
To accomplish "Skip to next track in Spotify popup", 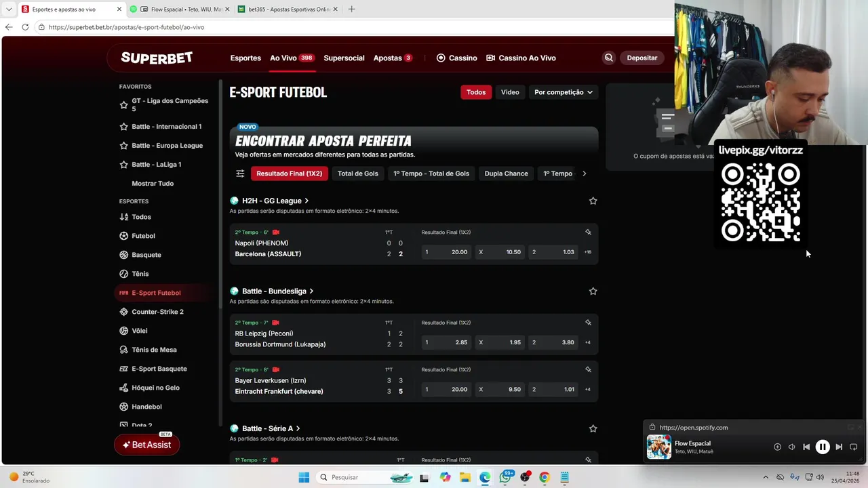I will point(839,447).
